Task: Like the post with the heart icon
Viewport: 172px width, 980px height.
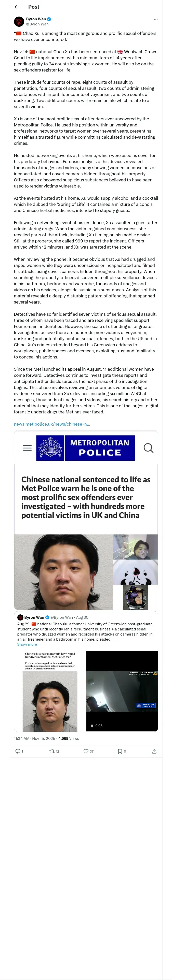Action: pyautogui.click(x=86, y=751)
